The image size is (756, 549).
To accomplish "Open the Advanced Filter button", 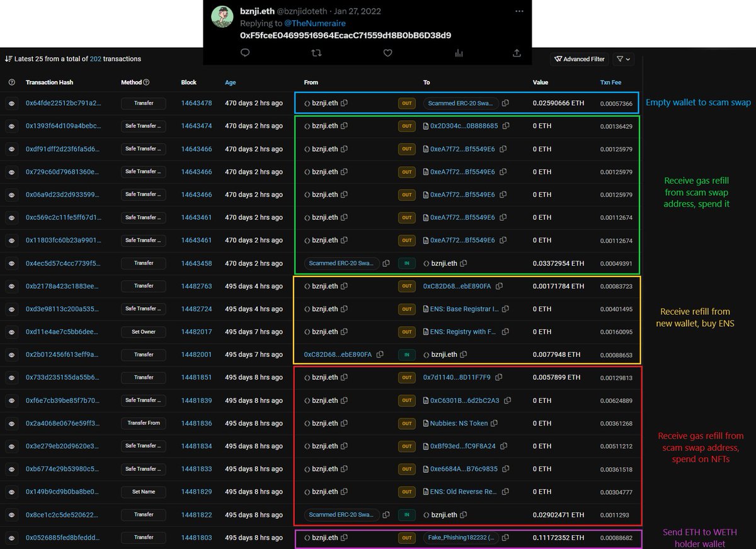I will pos(579,59).
